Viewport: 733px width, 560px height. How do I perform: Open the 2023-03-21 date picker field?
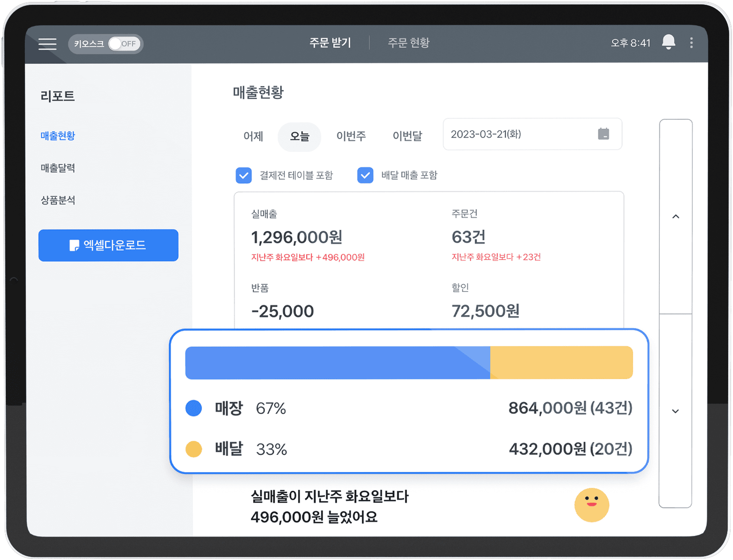[x=522, y=134]
